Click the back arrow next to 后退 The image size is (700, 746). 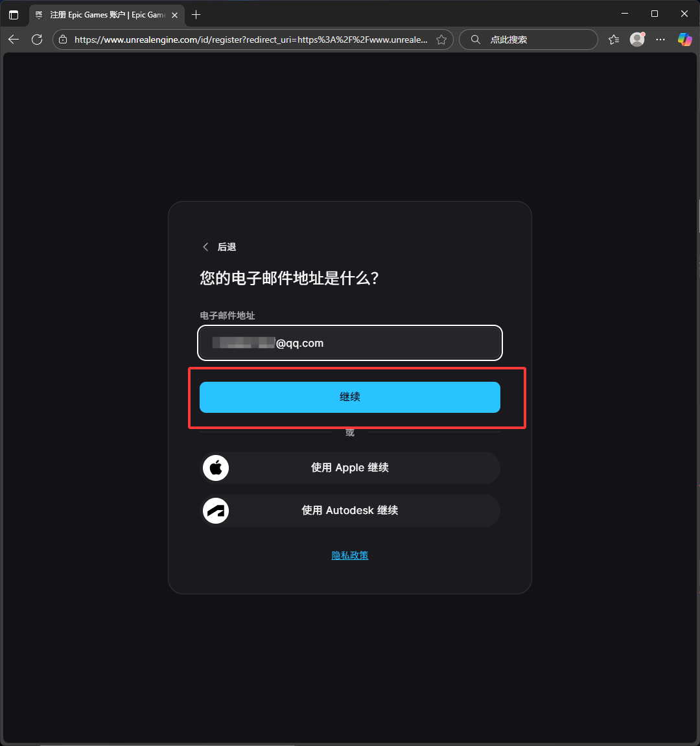click(205, 247)
